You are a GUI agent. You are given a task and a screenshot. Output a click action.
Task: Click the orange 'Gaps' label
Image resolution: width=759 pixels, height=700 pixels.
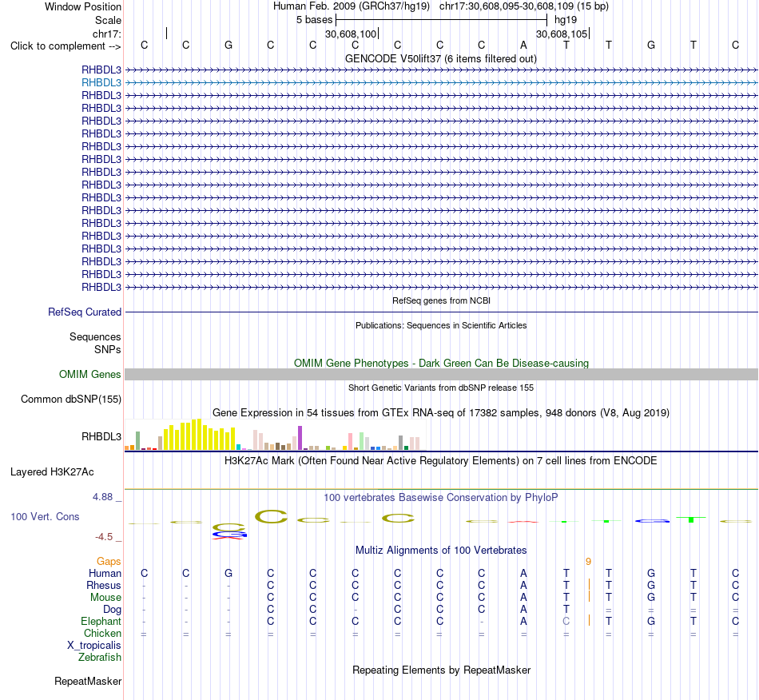click(x=109, y=562)
